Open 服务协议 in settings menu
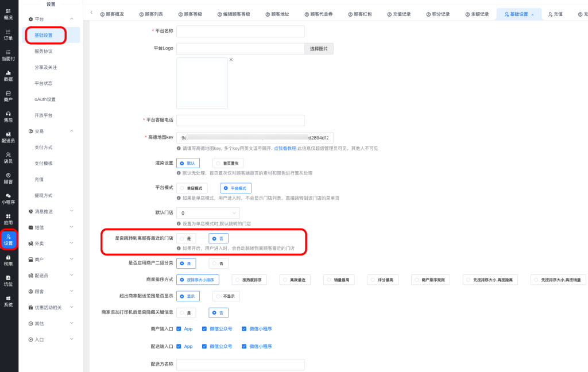This screenshot has height=372, width=588. pos(44,51)
